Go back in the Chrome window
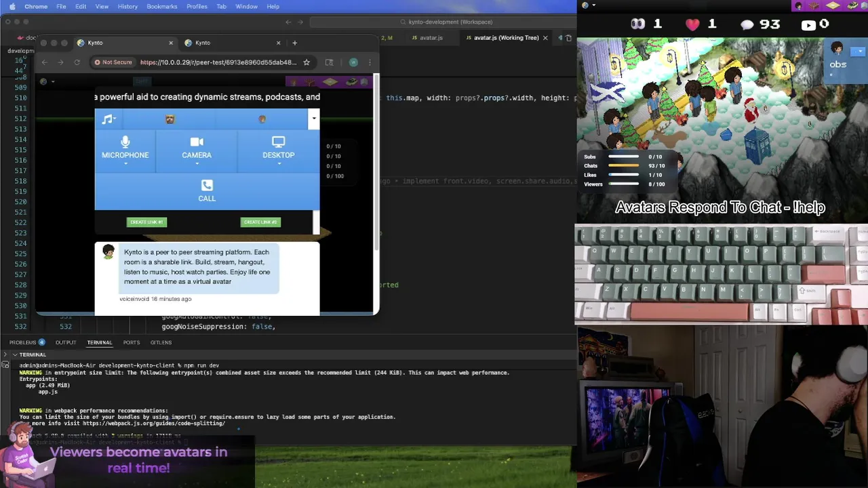Screen dimensions: 868x488 (x=45, y=62)
